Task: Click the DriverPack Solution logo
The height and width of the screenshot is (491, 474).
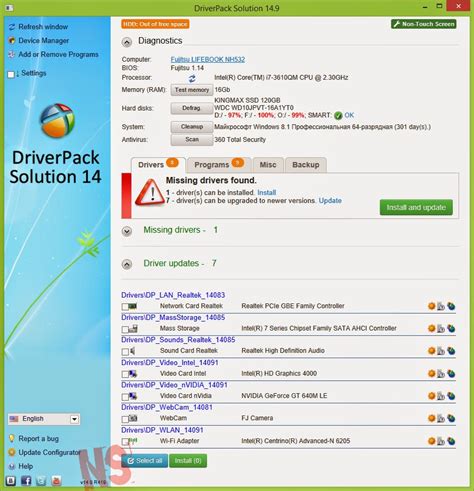Action: click(57, 120)
